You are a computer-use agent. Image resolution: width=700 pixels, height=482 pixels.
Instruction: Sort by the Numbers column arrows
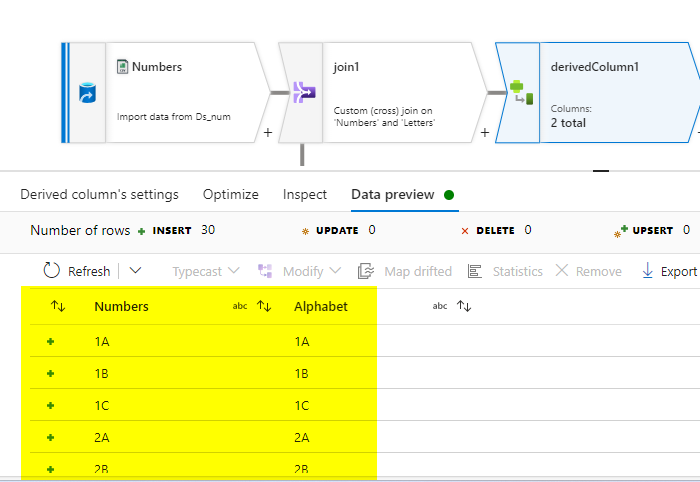pos(58,306)
